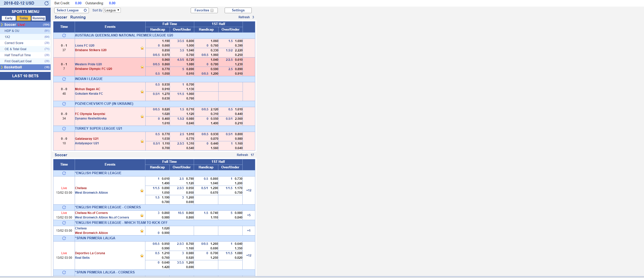The height and width of the screenshot is (278, 644).
Task: Favorite the Lions FC U20 match star
Action: (x=142, y=48)
